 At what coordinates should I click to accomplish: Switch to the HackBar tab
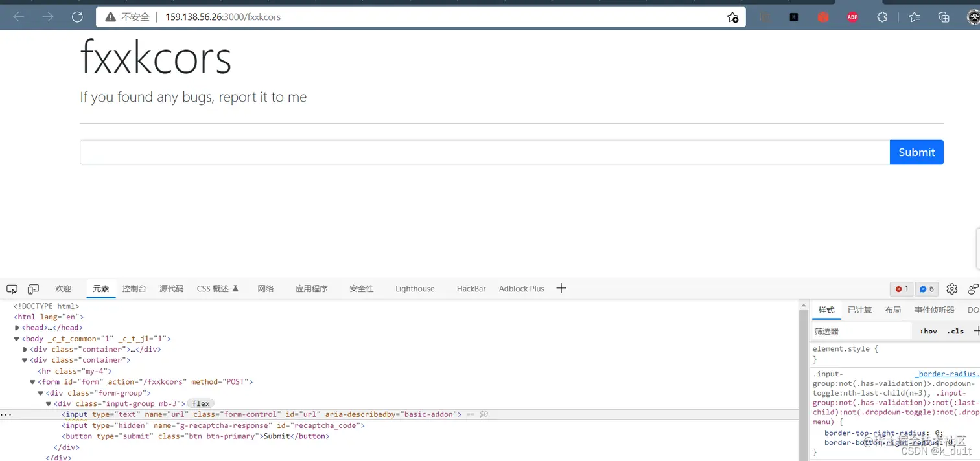pyautogui.click(x=471, y=289)
